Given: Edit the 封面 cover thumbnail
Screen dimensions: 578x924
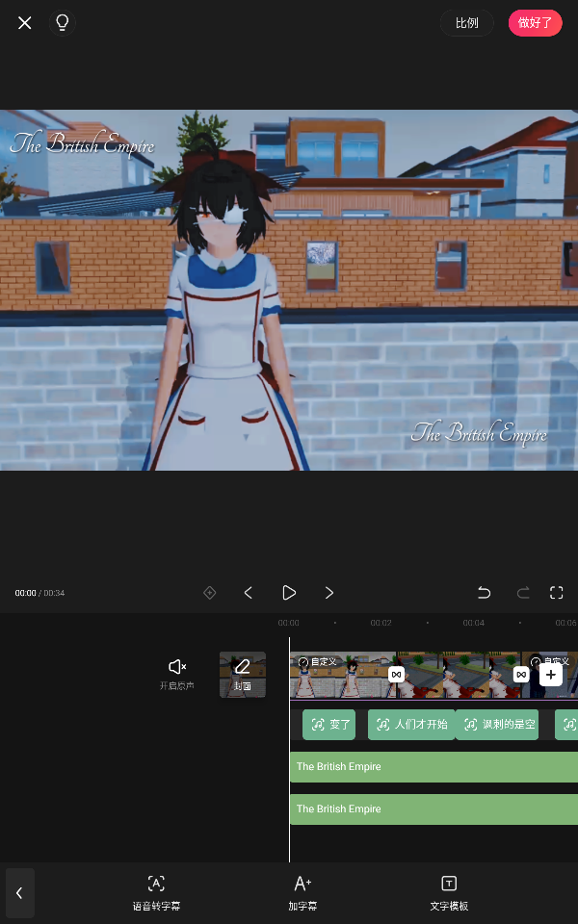Looking at the screenshot, I should (x=243, y=675).
